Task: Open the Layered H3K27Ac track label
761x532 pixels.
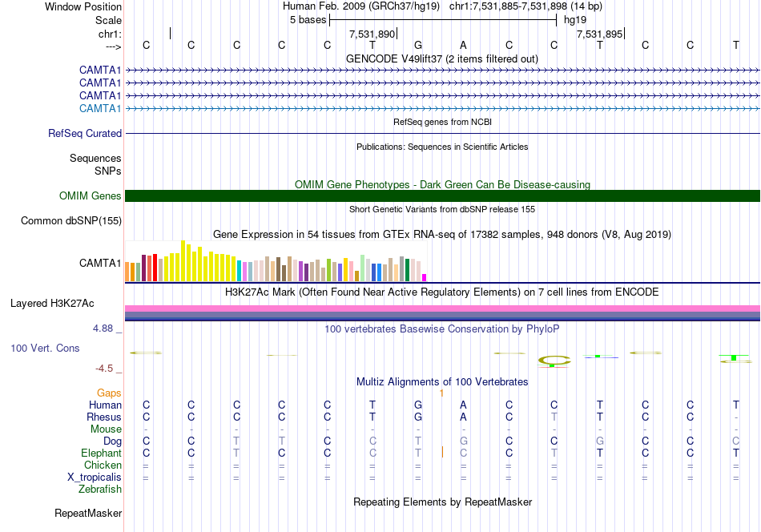Action: click(52, 303)
